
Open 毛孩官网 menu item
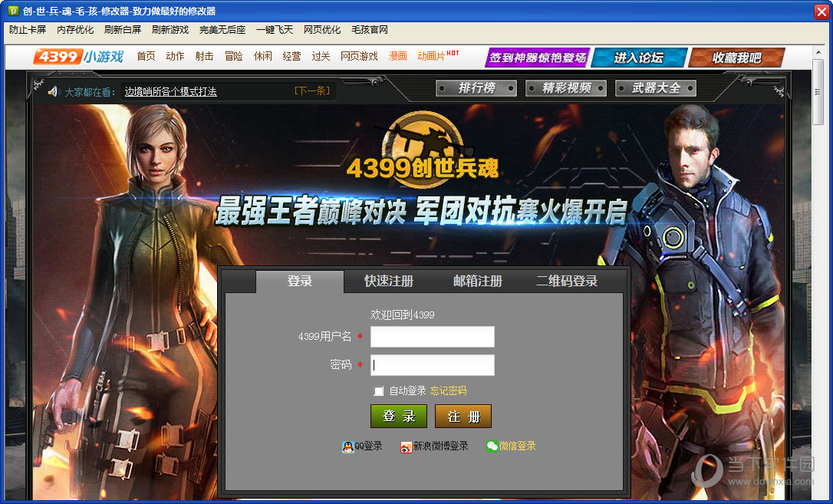click(x=370, y=30)
